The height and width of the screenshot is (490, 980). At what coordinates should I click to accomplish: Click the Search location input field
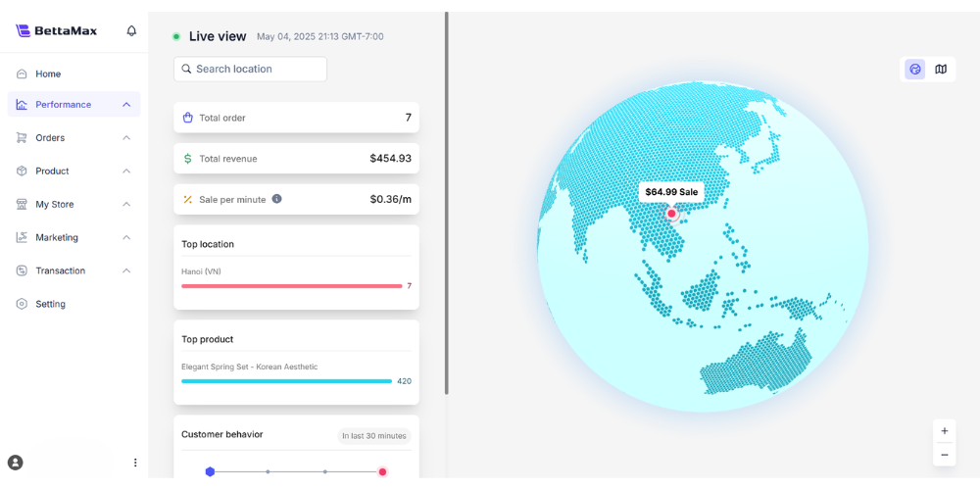(x=250, y=69)
